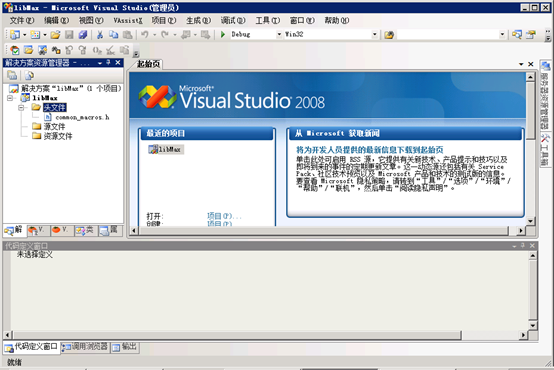This screenshot has height=370, width=554.
Task: Collapse the libMax project tree node
Action: pyautogui.click(x=10, y=98)
